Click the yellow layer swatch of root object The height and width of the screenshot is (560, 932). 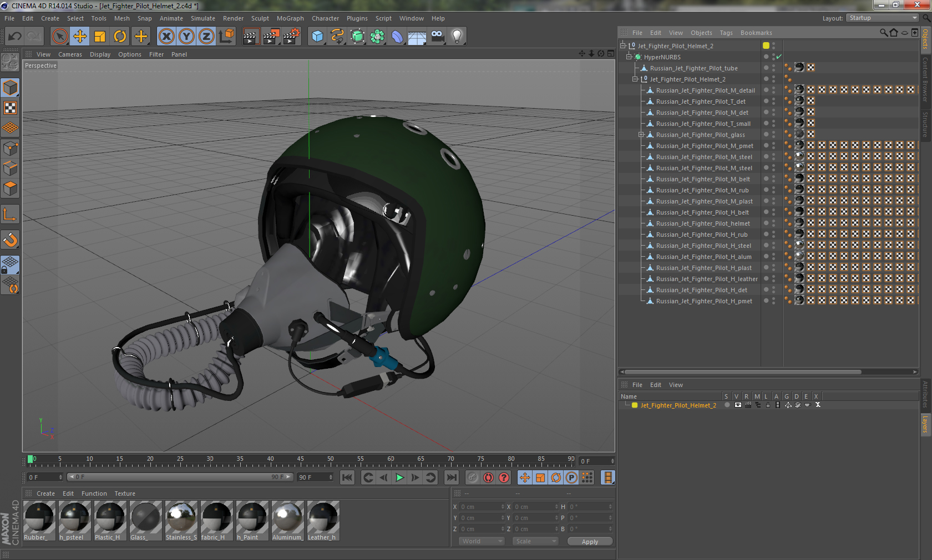click(766, 46)
